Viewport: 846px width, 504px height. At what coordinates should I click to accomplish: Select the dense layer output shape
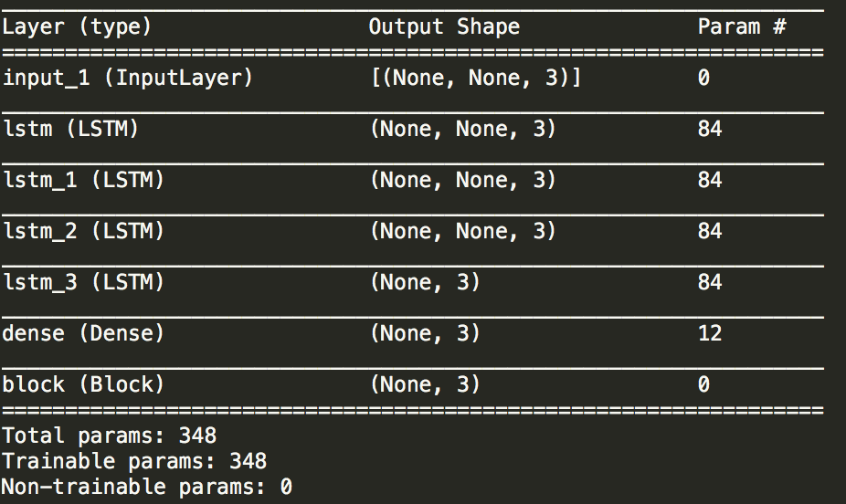coord(425,333)
